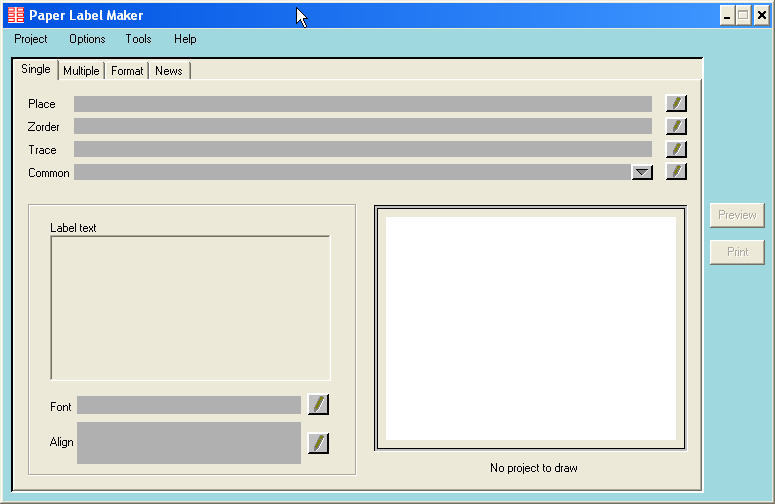Click the pencil edit icon beside Zorder
Viewport: 775px width, 504px height.
tap(677, 126)
